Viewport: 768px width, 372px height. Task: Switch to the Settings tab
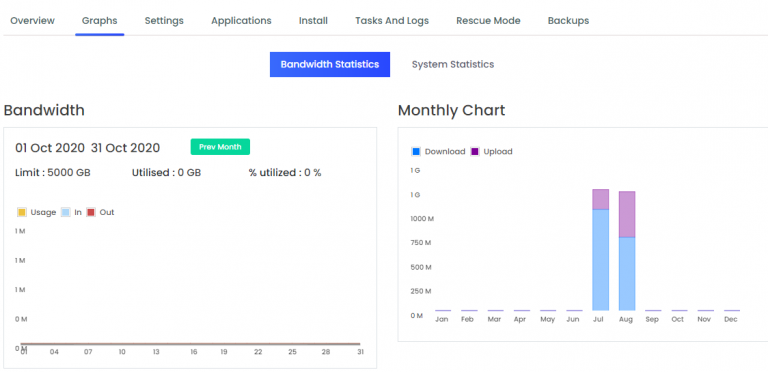(x=164, y=21)
